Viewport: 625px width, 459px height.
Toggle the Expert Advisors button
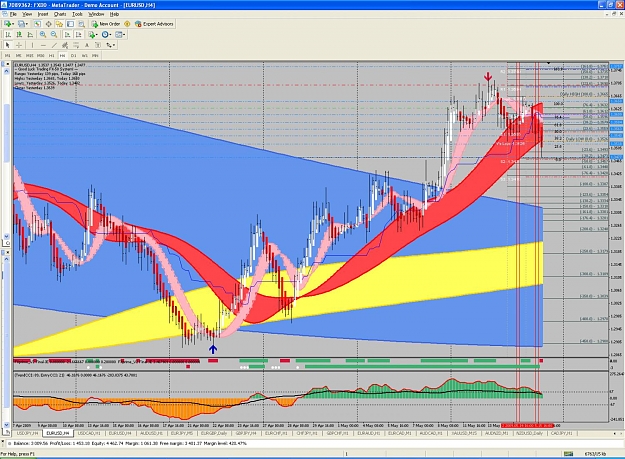point(154,24)
